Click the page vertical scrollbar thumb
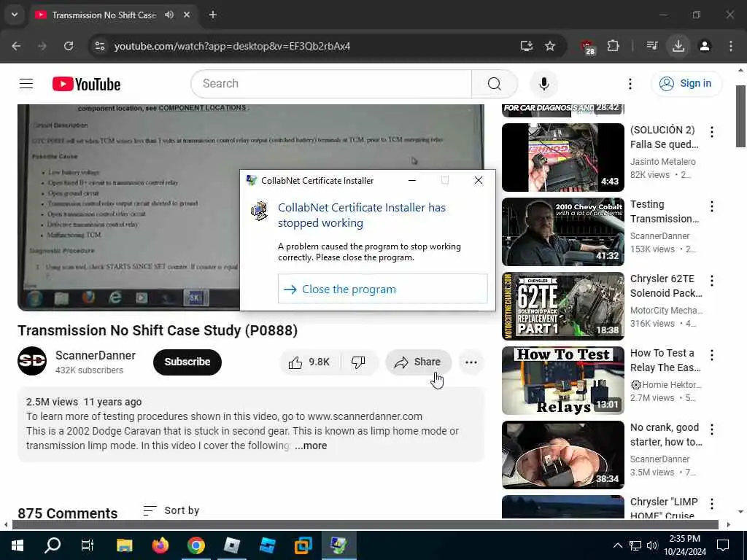This screenshot has height=560, width=747. pyautogui.click(x=741, y=117)
